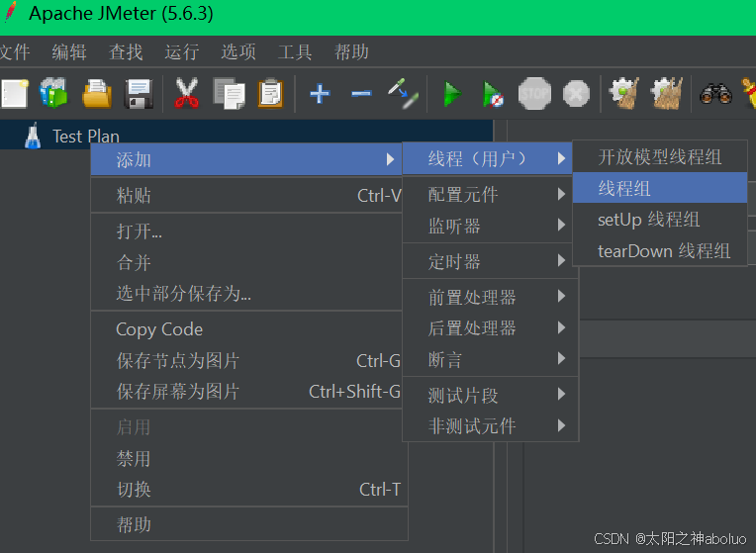756x553 pixels.
Task: Click the Cut scissors icon
Action: (187, 93)
